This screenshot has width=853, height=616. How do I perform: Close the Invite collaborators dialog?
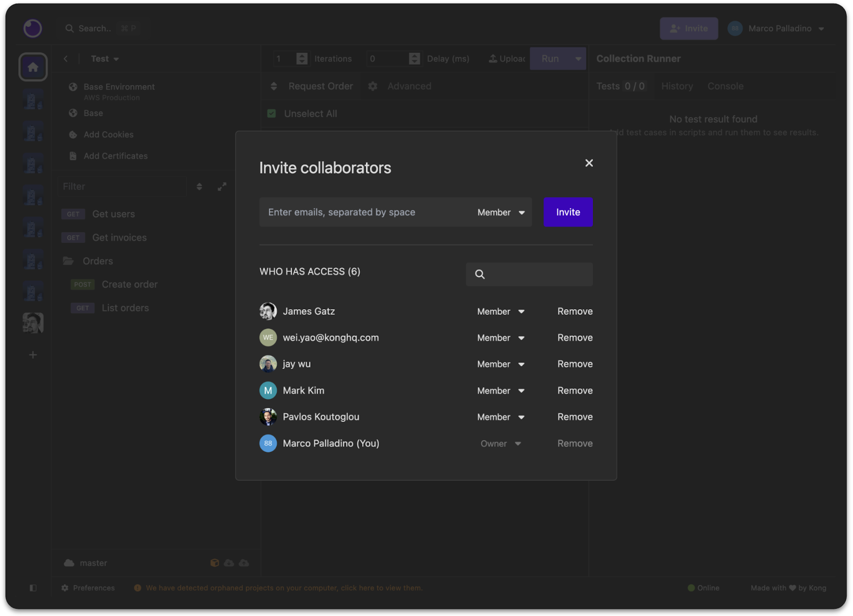coord(588,163)
